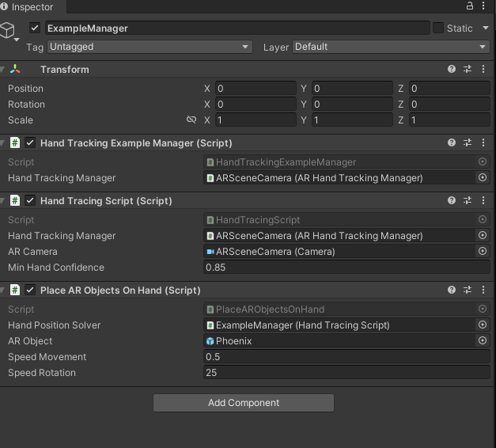The height and width of the screenshot is (448, 496).
Task: Click the Position Z field
Action: 449,88
